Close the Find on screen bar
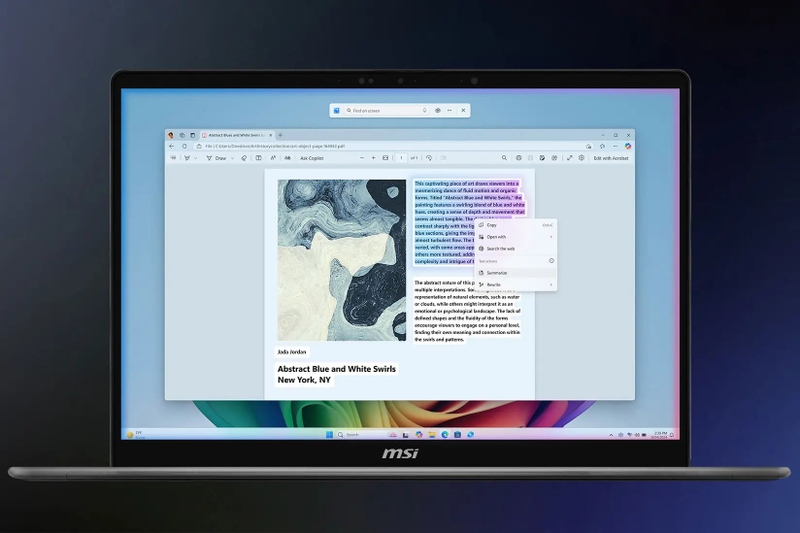The width and height of the screenshot is (800, 533). (x=463, y=110)
